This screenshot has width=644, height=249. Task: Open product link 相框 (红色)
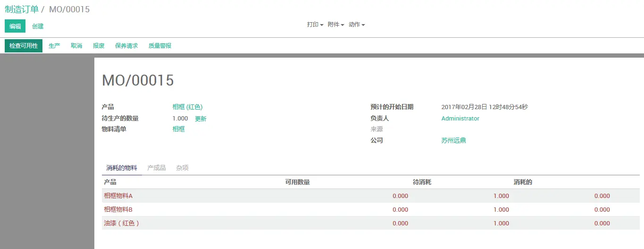[187, 107]
